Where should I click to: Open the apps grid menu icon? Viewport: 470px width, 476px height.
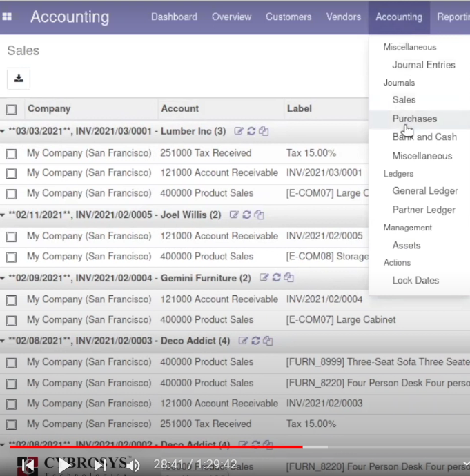(7, 17)
